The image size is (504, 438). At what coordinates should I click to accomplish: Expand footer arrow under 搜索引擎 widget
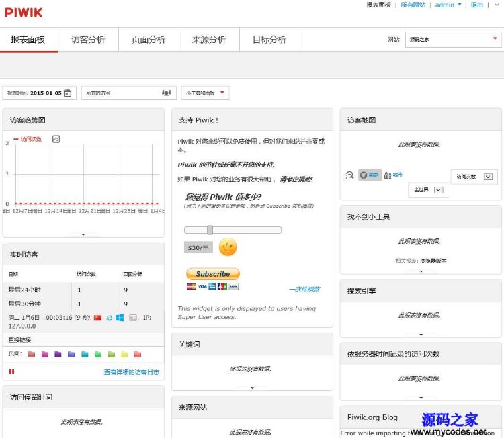(x=421, y=335)
